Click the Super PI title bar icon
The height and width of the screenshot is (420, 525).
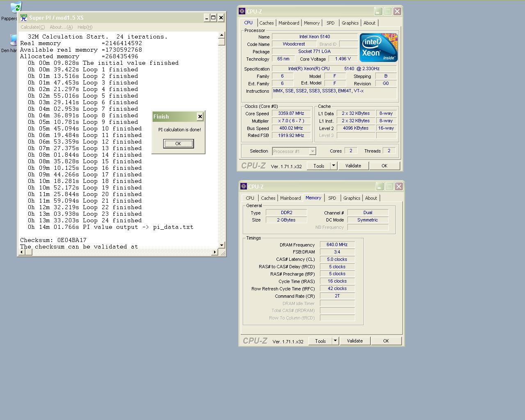23,18
